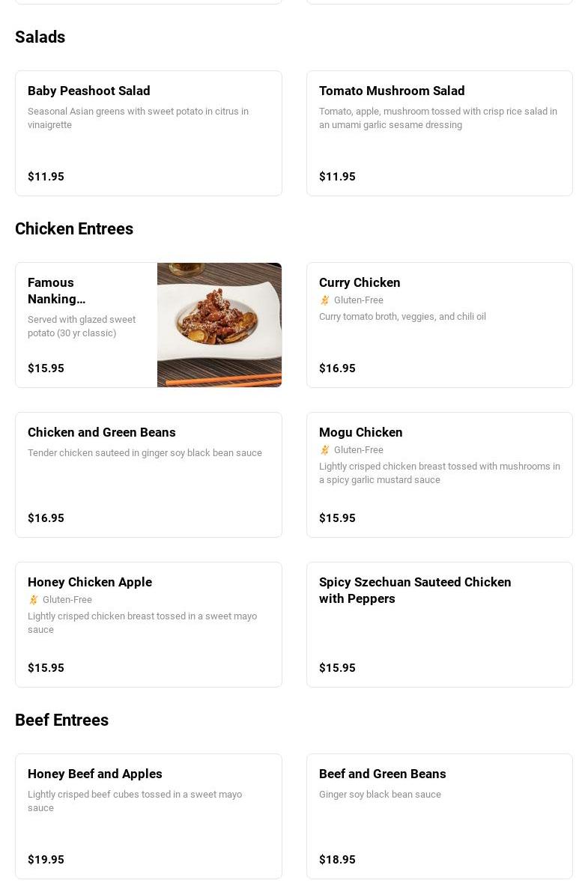The image size is (588, 892).
Task: Click the $19.95 Honey Beef price
Action: [x=46, y=860]
